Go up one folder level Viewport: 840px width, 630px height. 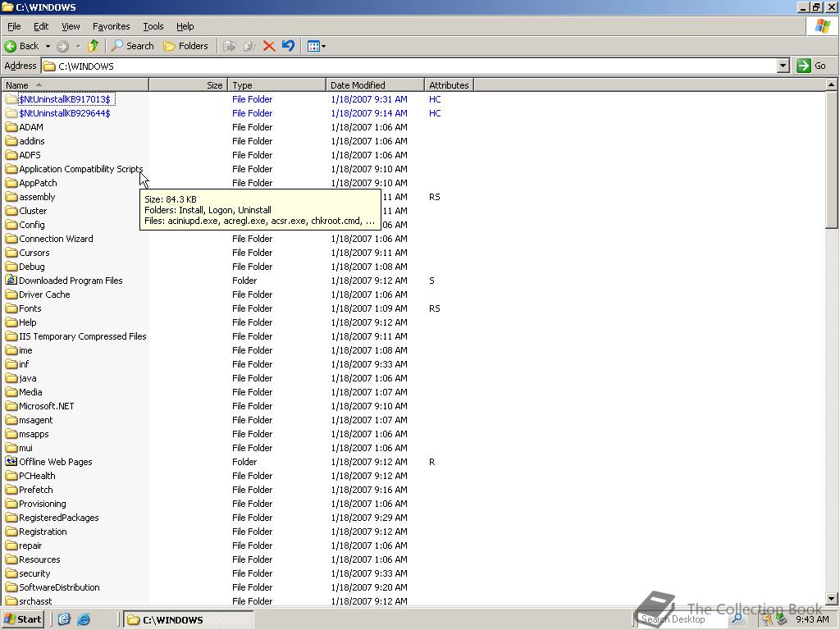pyautogui.click(x=94, y=46)
